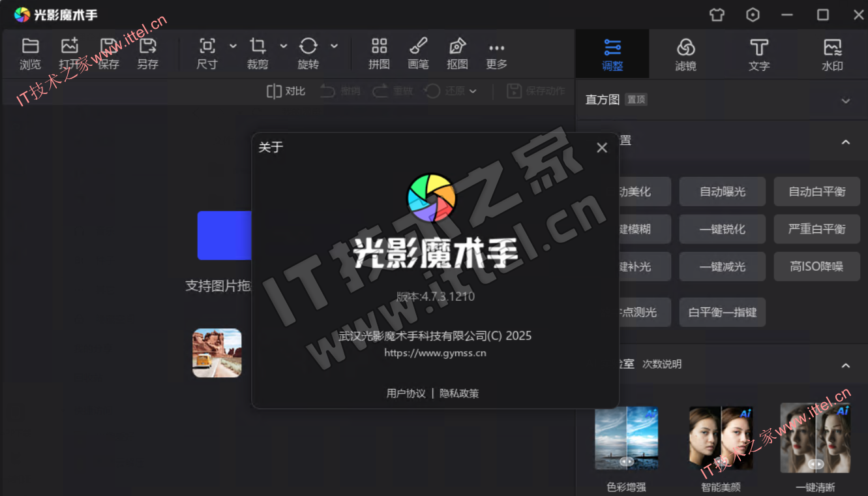Open the skin shirt icon in title bar
868x496 pixels.
coord(717,14)
